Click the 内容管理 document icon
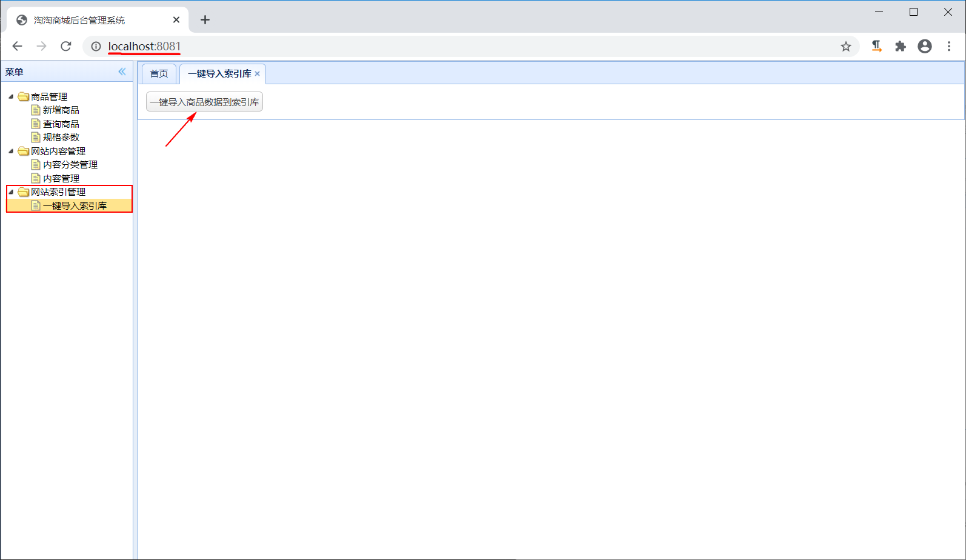966x560 pixels. pos(36,178)
